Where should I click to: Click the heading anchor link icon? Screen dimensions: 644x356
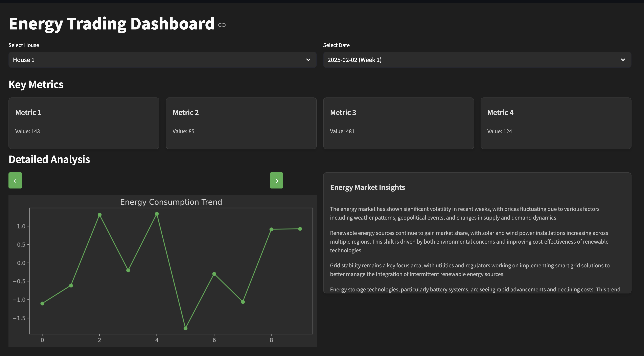coord(222,25)
